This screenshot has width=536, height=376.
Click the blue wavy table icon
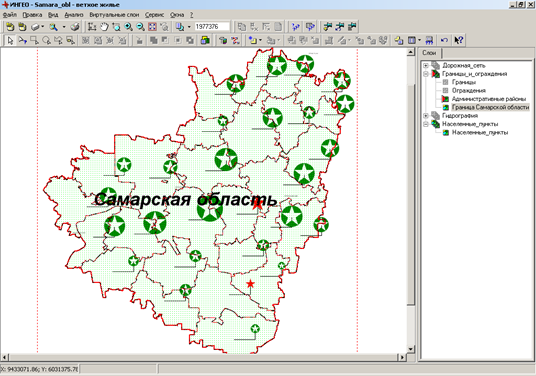[429, 40]
